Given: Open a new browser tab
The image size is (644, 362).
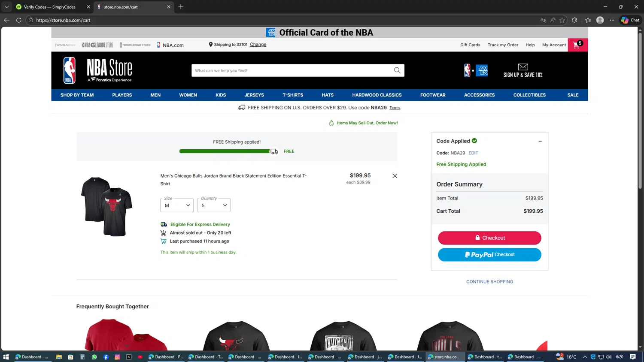Looking at the screenshot, I should click(181, 7).
